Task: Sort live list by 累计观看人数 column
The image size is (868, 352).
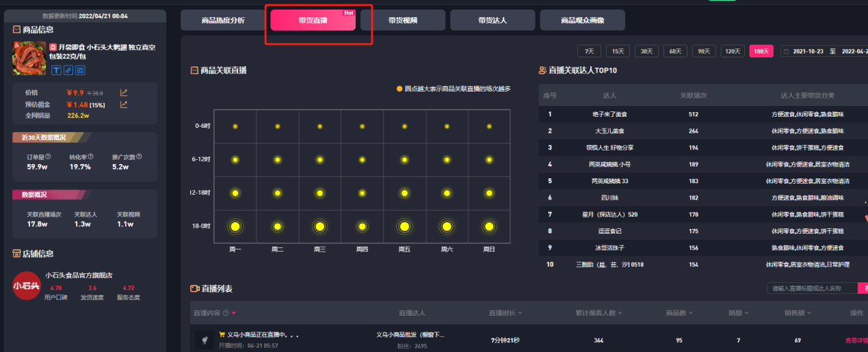Action: (599, 313)
